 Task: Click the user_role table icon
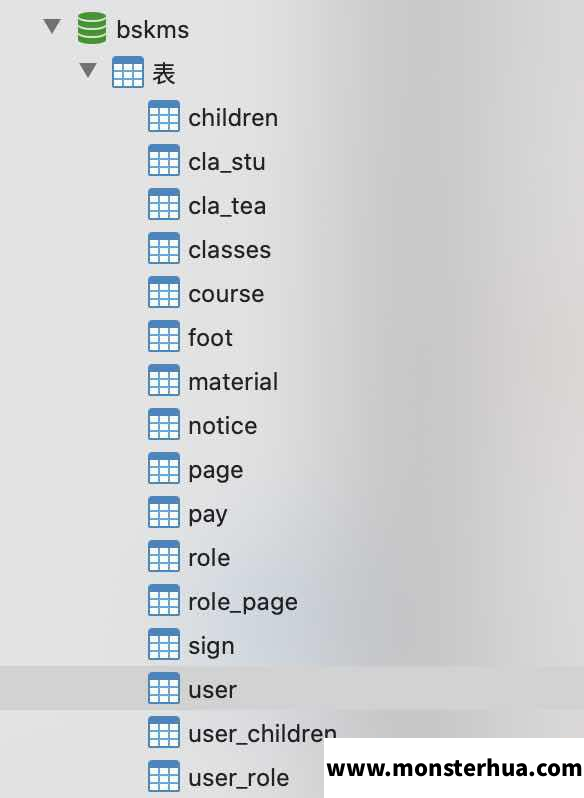click(164, 776)
